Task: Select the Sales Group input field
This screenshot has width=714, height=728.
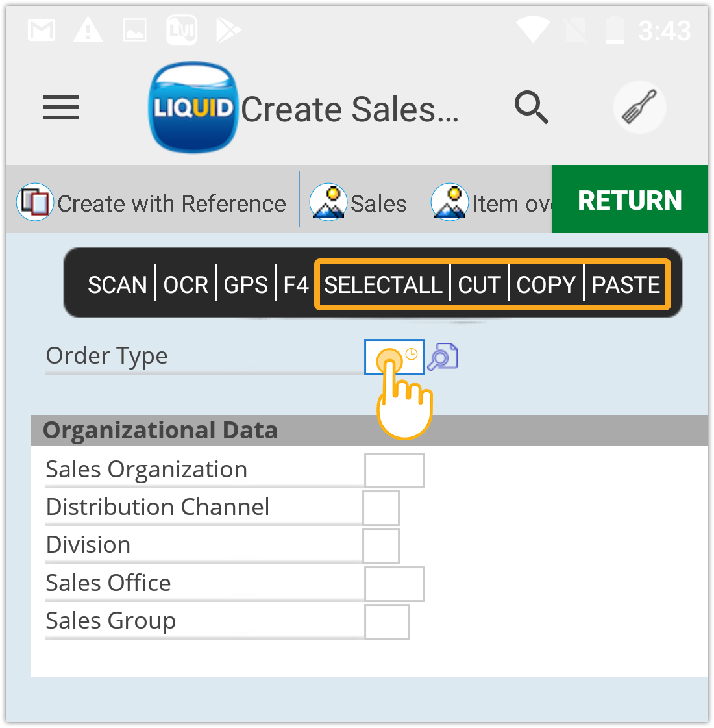Action: pos(387,621)
